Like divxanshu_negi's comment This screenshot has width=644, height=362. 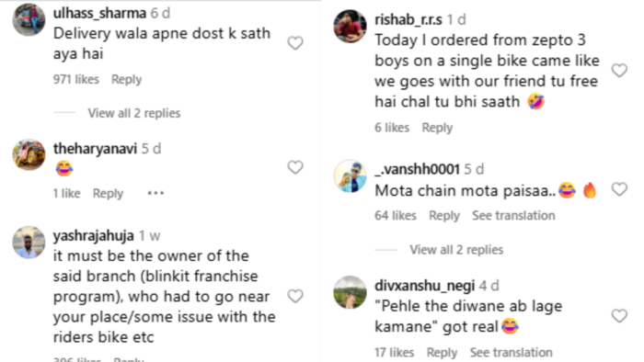(x=619, y=316)
